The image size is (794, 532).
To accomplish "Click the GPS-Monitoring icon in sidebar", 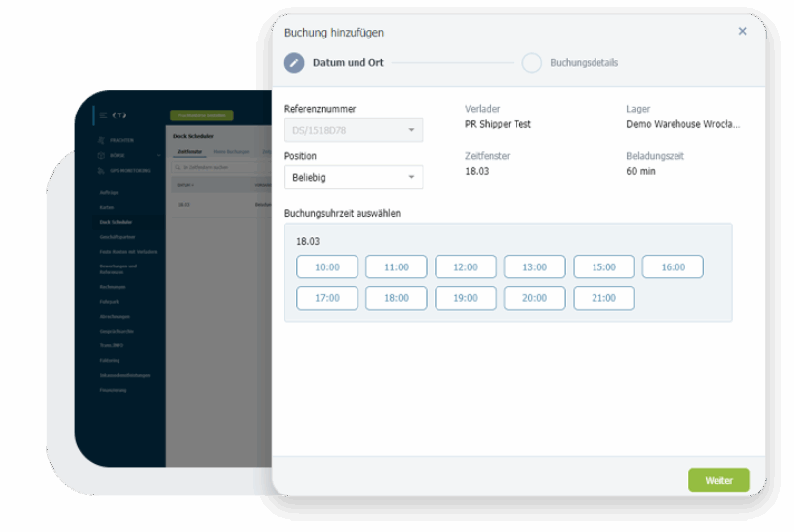I will 102,170.
